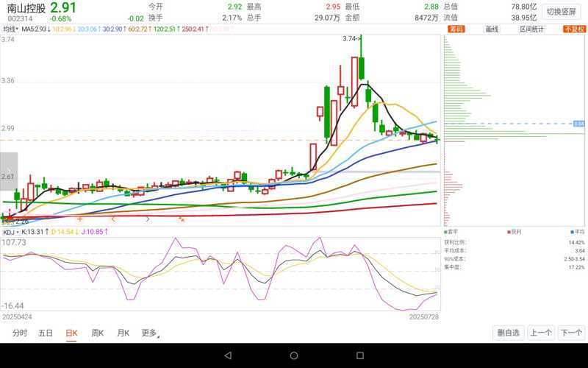Click the 平均成本 3.04 row
The image size is (588, 368).
pos(514,251)
